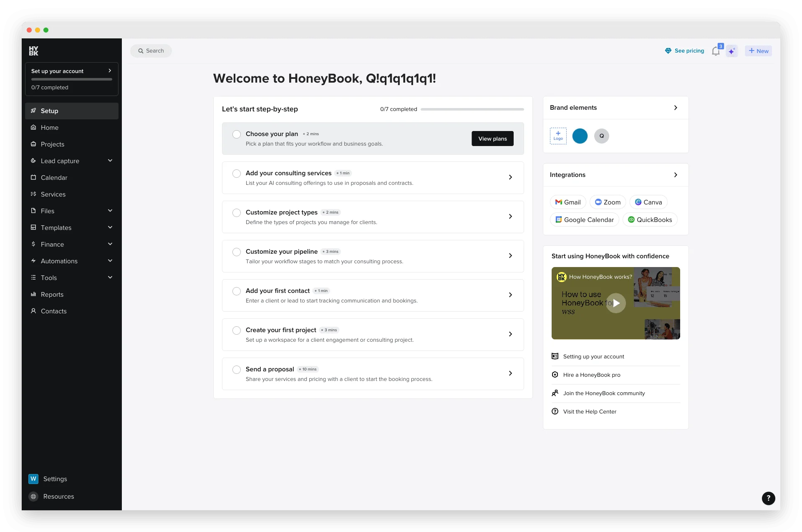Click the Templates layout icon

[x=33, y=227]
